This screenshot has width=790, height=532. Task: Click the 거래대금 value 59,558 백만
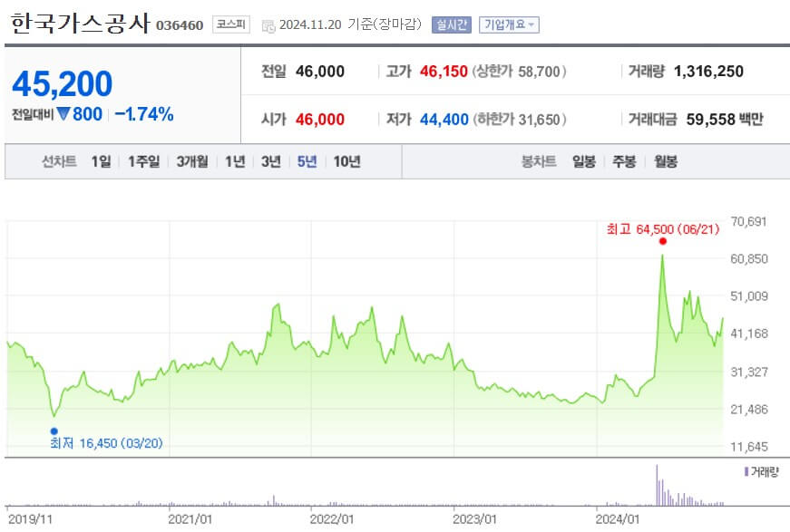(x=725, y=120)
